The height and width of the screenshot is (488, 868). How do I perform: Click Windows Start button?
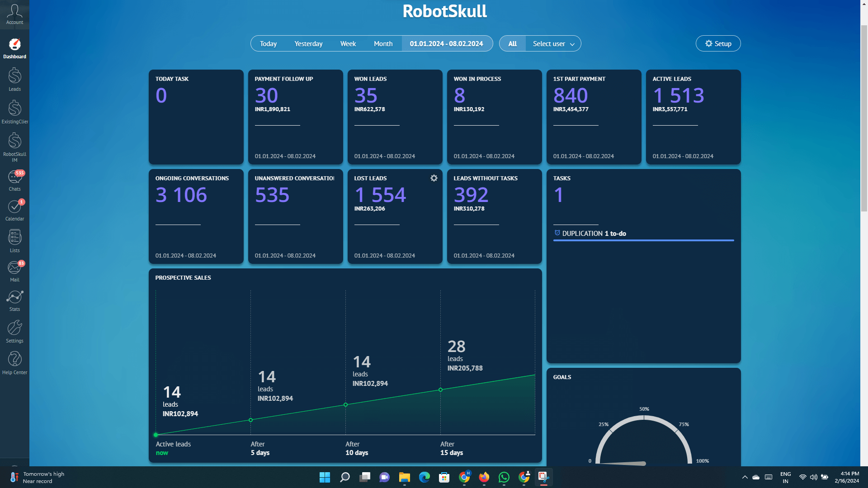click(325, 477)
